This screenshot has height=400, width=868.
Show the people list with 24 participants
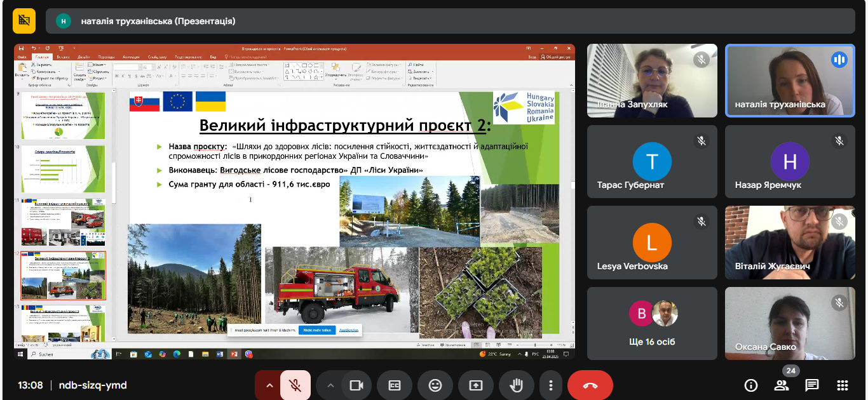[x=782, y=385]
